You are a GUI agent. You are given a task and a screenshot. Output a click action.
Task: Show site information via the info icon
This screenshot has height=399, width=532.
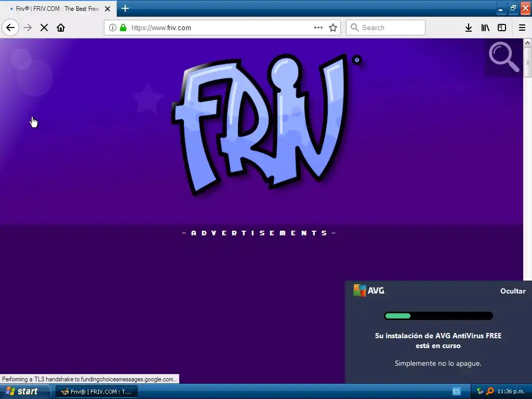pyautogui.click(x=113, y=28)
